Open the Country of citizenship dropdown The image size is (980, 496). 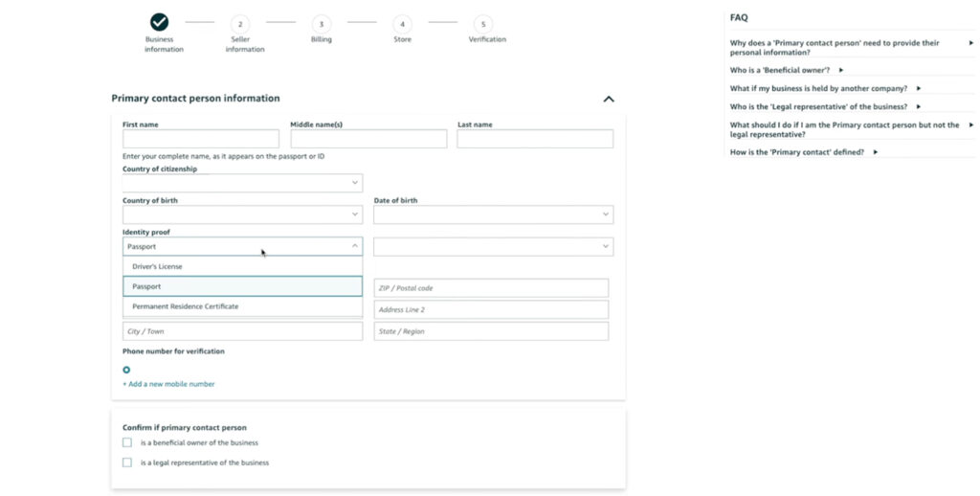click(x=242, y=183)
